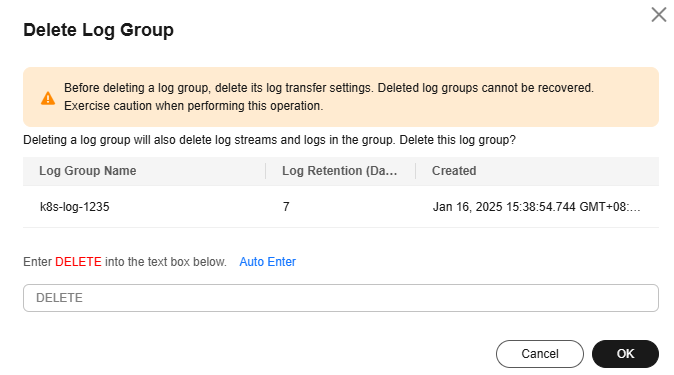The width and height of the screenshot is (674, 375).
Task: Click the Delete Log Group title
Action: click(x=98, y=30)
